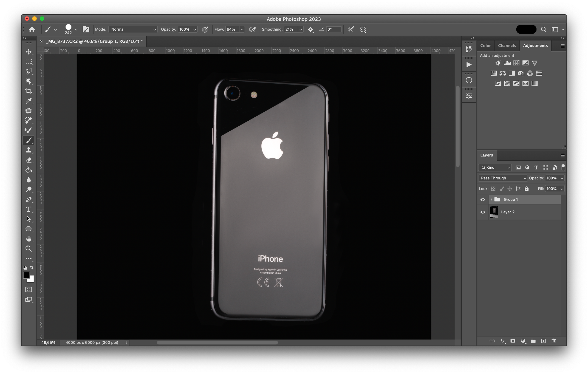Image resolution: width=588 pixels, height=374 pixels.
Task: Select the Layers panel tab
Action: point(486,155)
